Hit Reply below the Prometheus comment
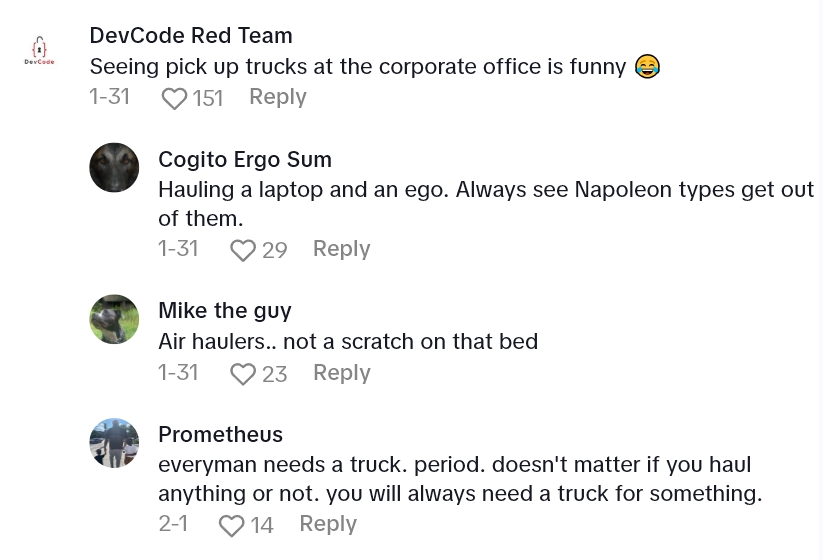Viewport: 823px width, 560px height. tap(328, 523)
